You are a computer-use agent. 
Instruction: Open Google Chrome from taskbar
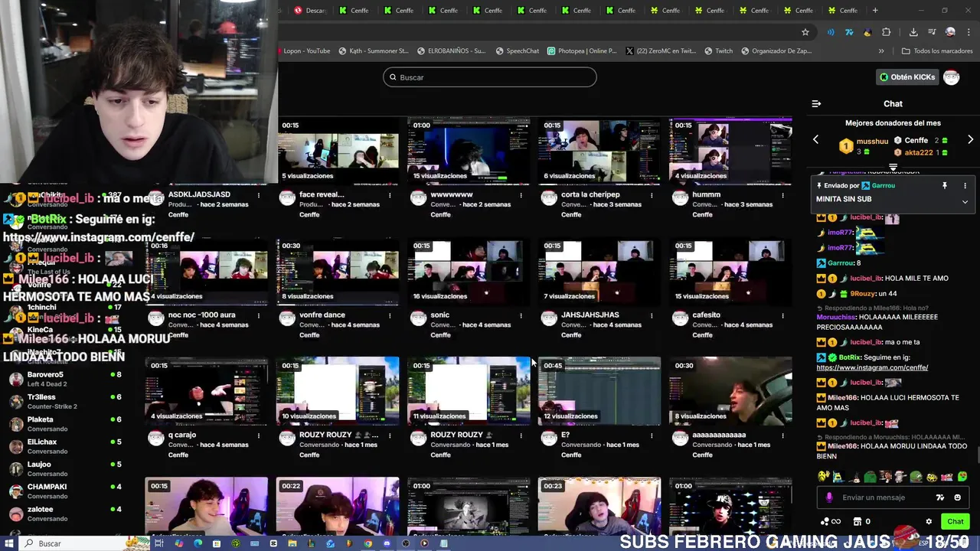[367, 543]
